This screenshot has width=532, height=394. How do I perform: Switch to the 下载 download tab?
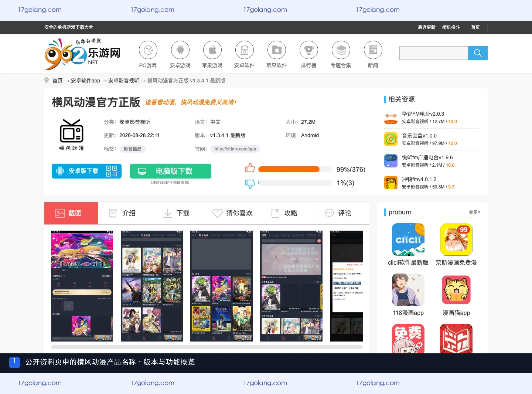click(179, 213)
